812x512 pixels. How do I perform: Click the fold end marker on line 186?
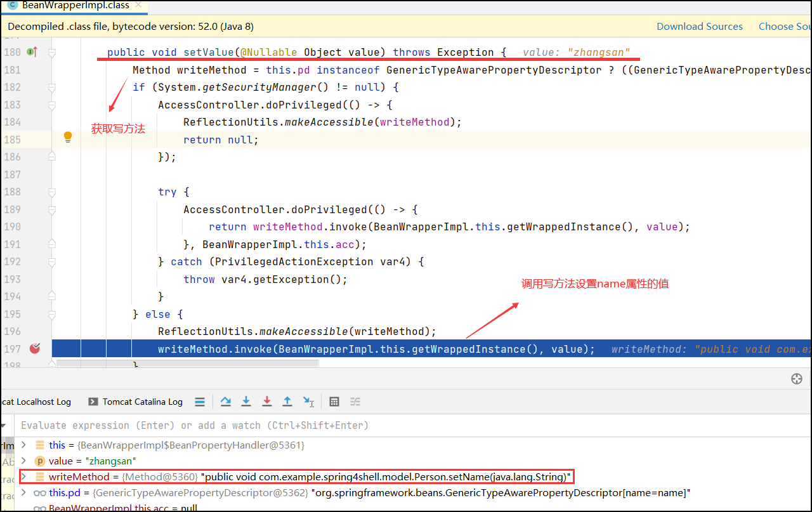[53, 157]
